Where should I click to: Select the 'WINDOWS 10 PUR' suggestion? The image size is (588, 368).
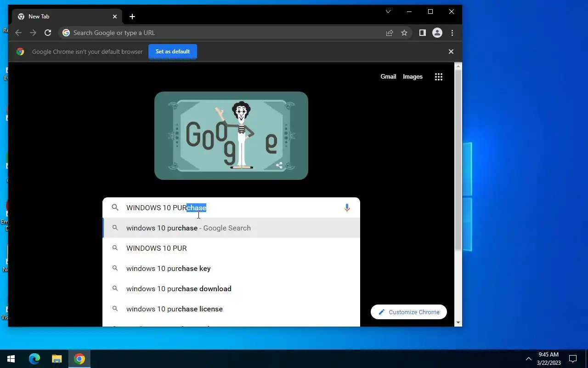(231, 248)
